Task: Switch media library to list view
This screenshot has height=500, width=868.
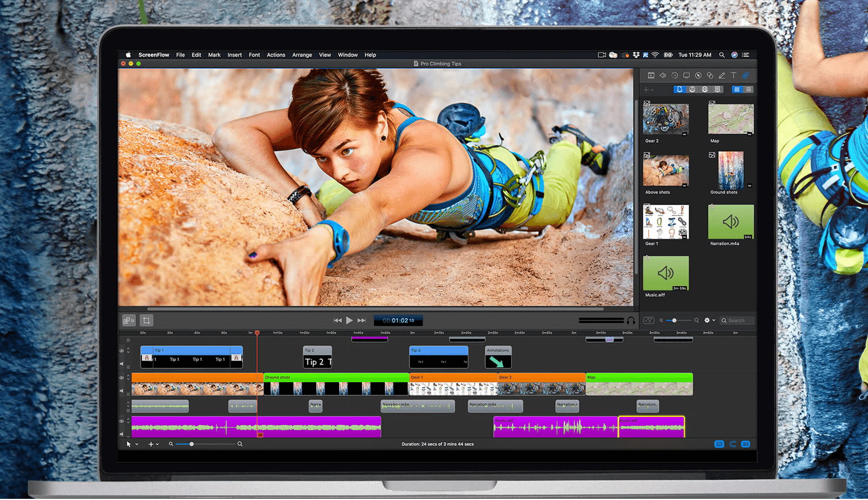Action: click(x=748, y=90)
